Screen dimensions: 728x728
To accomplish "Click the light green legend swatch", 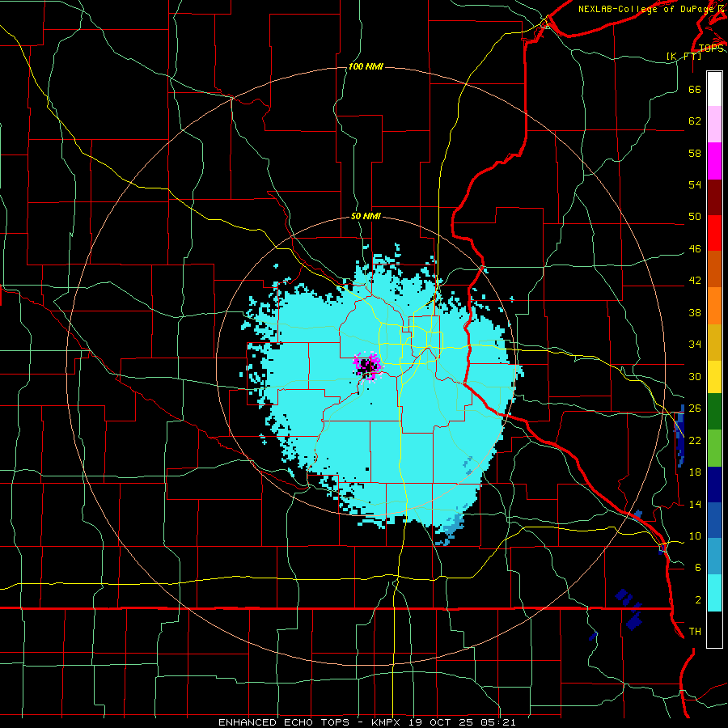I will click(714, 448).
